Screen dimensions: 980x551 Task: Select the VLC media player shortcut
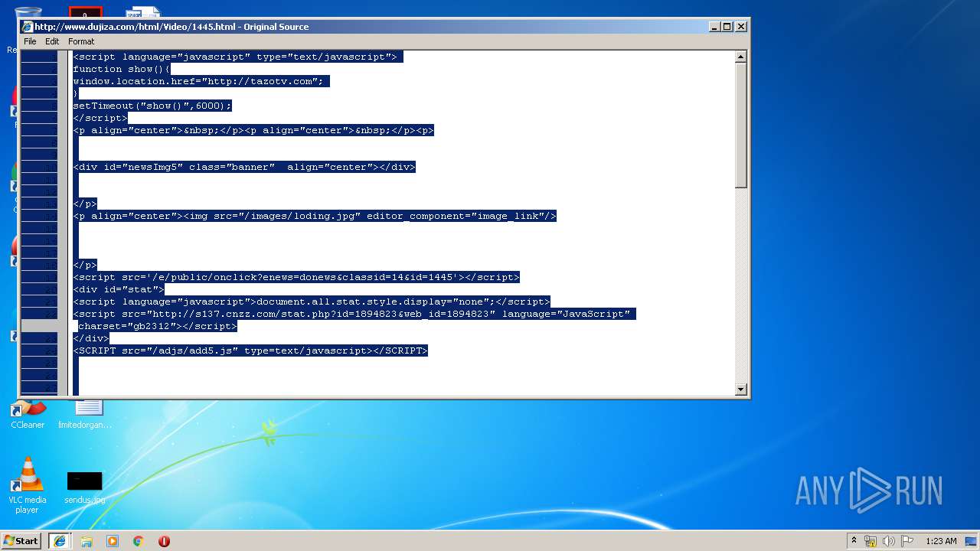pyautogui.click(x=28, y=485)
